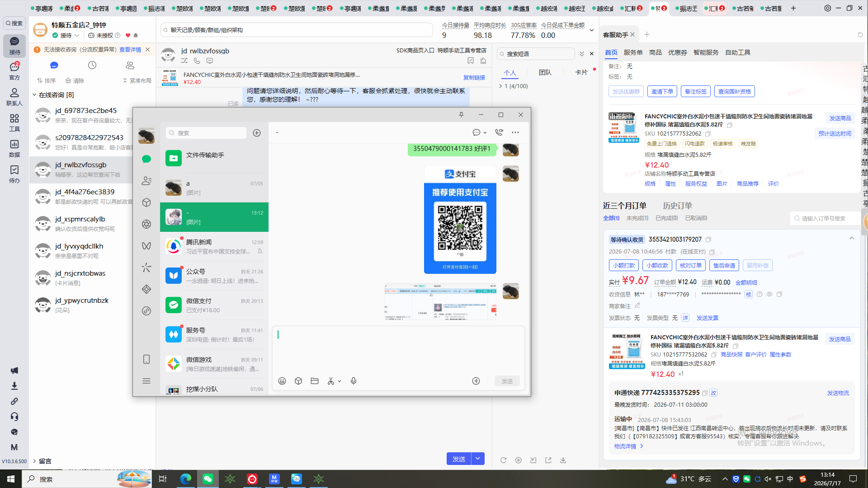868x488 pixels.
Task: Collapse the order card with the chevron
Action: click(852, 238)
